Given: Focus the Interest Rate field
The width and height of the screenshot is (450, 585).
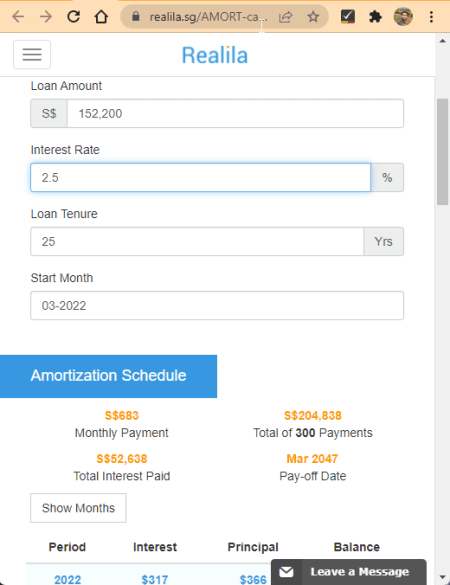Looking at the screenshot, I should point(201,178).
